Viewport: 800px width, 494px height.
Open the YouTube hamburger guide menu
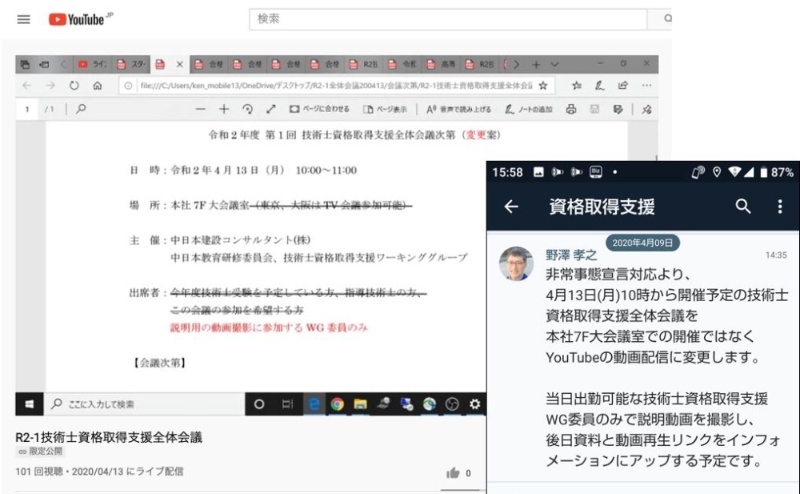(x=24, y=19)
